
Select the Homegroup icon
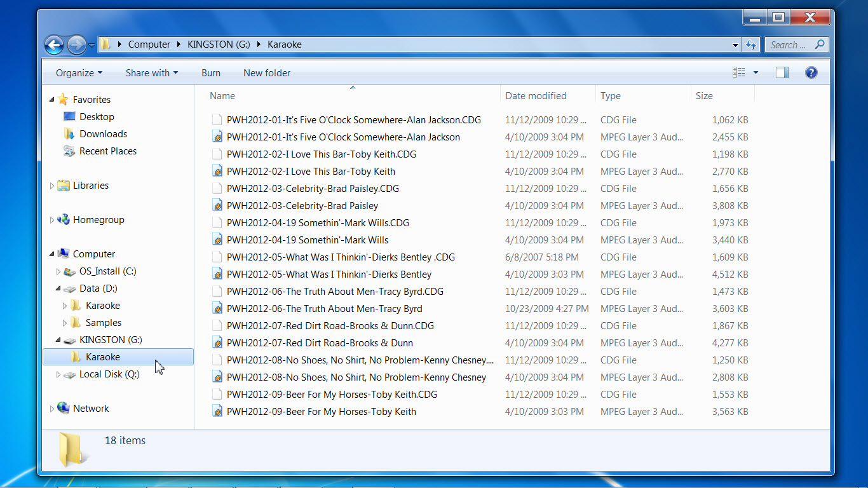pos(63,220)
